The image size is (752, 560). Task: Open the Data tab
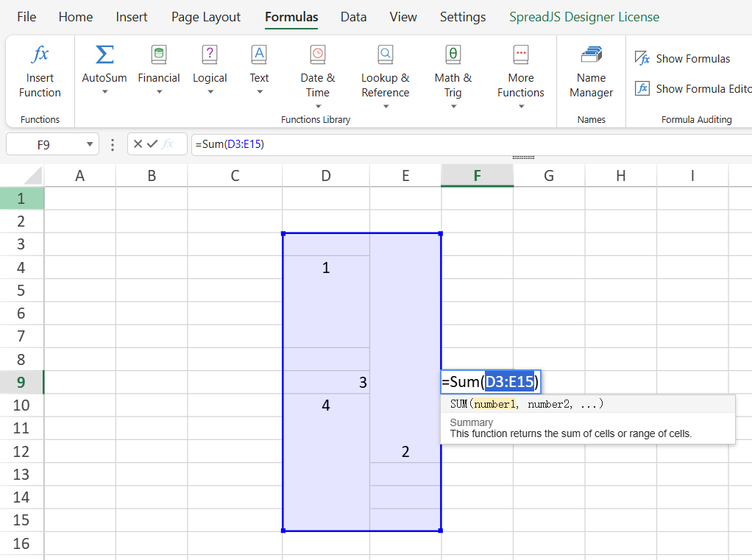coord(353,17)
